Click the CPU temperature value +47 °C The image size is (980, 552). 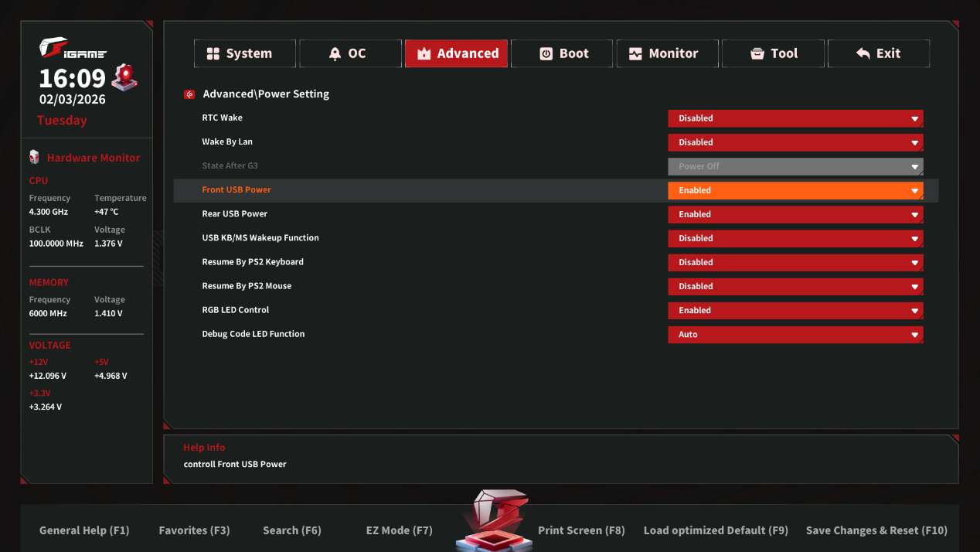pyautogui.click(x=107, y=212)
